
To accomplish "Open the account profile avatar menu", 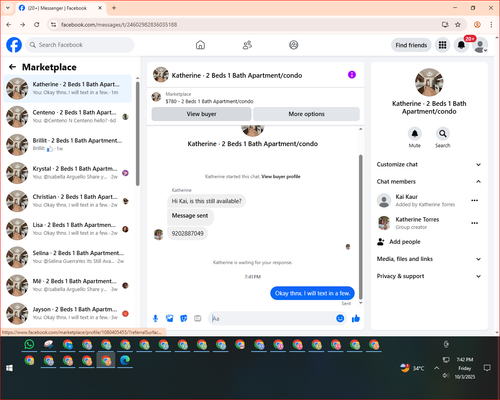I will coord(480,45).
